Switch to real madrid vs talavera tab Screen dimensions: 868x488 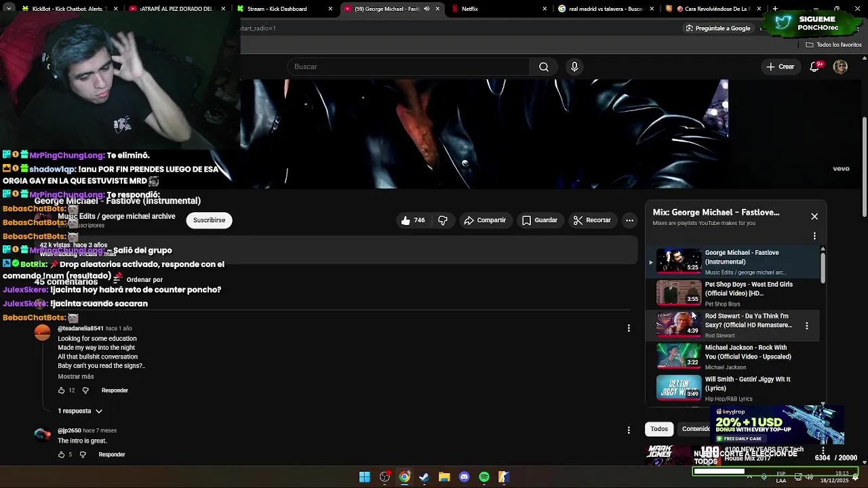(x=605, y=9)
